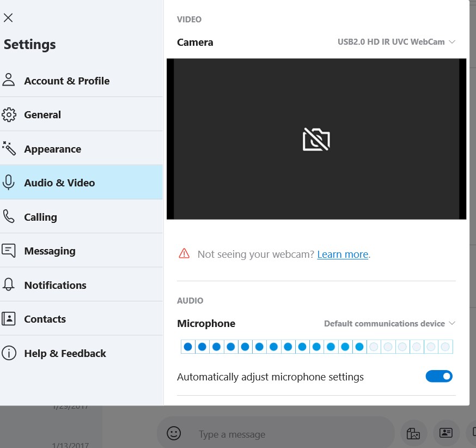Click the AUDIO section label

point(190,300)
